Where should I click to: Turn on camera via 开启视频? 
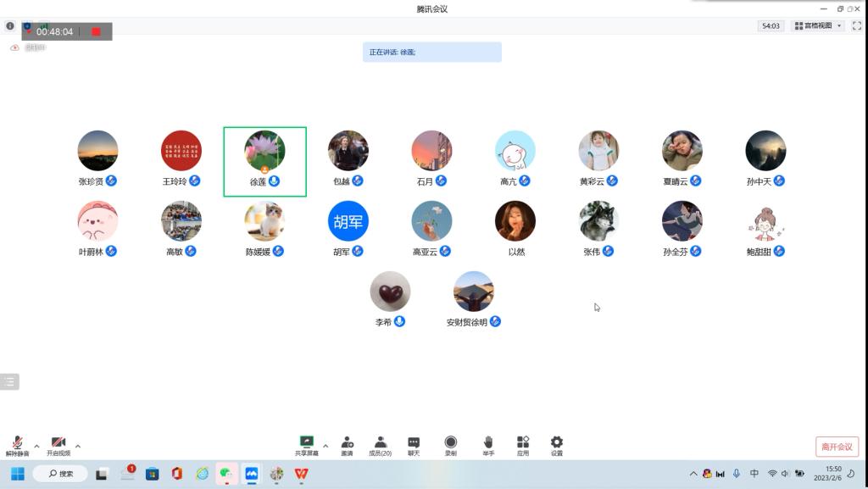click(58, 442)
